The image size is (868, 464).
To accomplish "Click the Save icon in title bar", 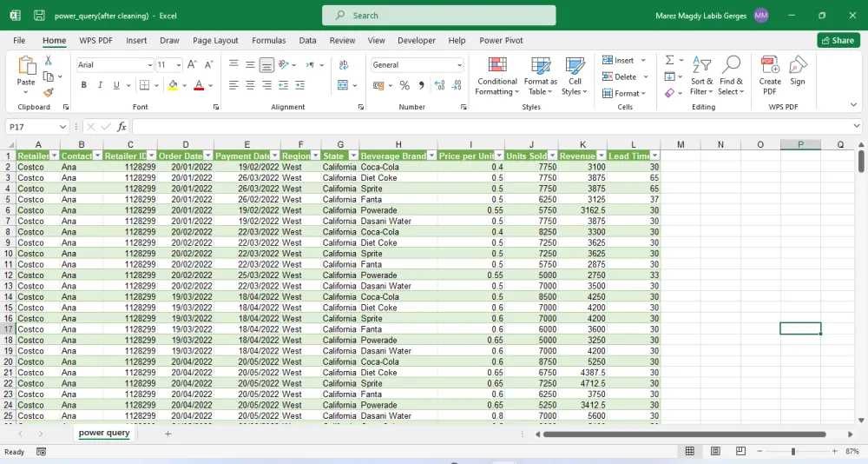I will pyautogui.click(x=39, y=16).
